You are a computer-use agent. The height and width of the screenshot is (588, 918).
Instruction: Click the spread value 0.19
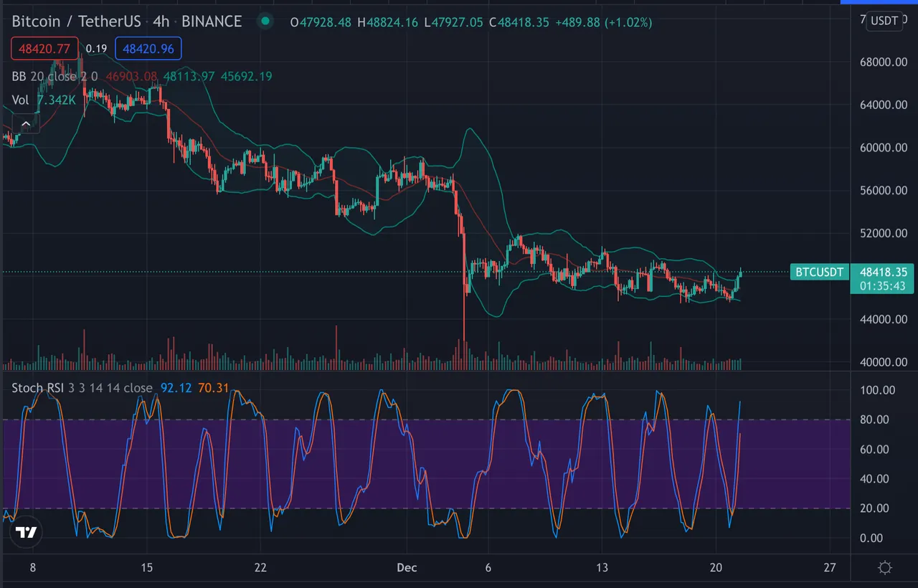(x=96, y=49)
